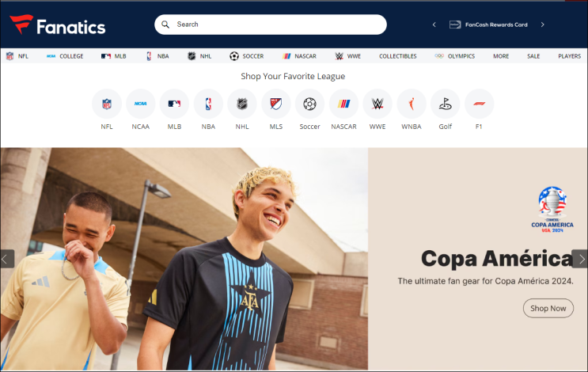This screenshot has height=372, width=588.
Task: Open the WWE nav menu
Action: 348,56
